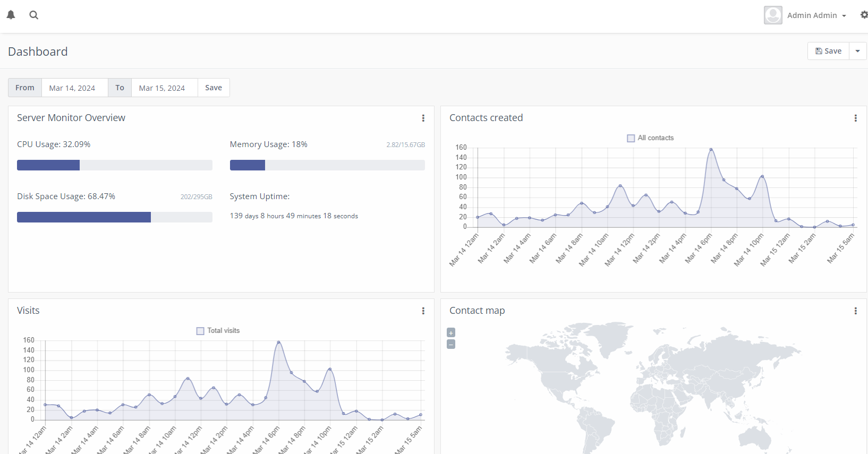Toggle the All contacts legend box
The height and width of the screenshot is (454, 868).
click(631, 138)
